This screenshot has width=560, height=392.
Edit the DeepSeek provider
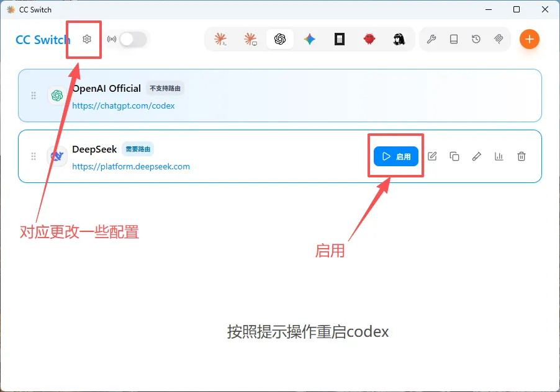tap(432, 156)
